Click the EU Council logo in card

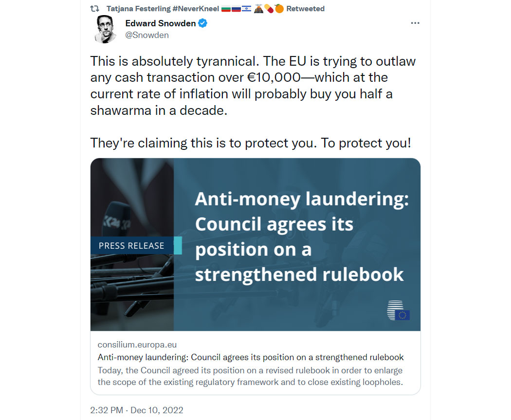398,310
